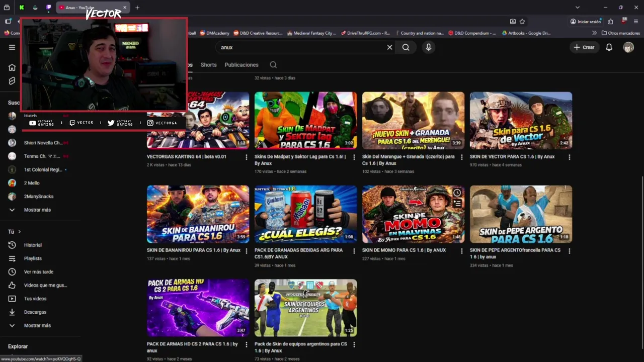Switch to the pinned green K tab
This screenshot has height=362, width=644.
21,8
